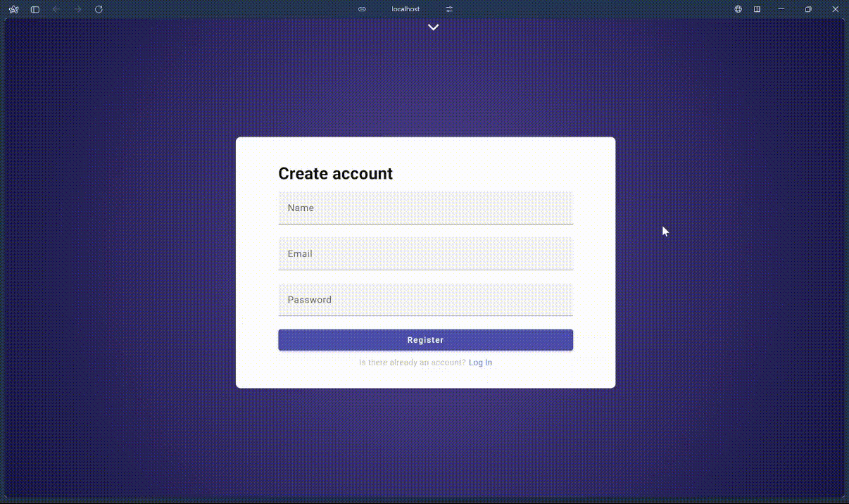Reload the localhost page
This screenshot has height=504, width=849.
coord(99,9)
